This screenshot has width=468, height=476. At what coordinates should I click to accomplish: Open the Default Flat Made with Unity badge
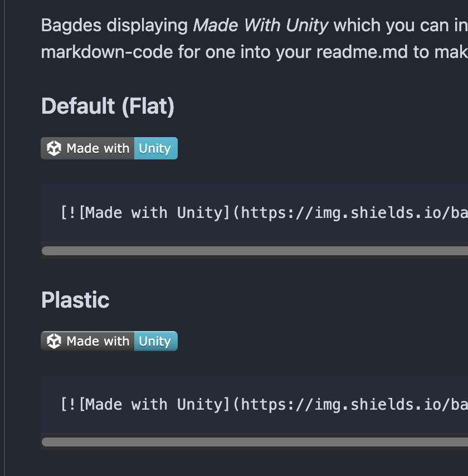click(x=109, y=148)
